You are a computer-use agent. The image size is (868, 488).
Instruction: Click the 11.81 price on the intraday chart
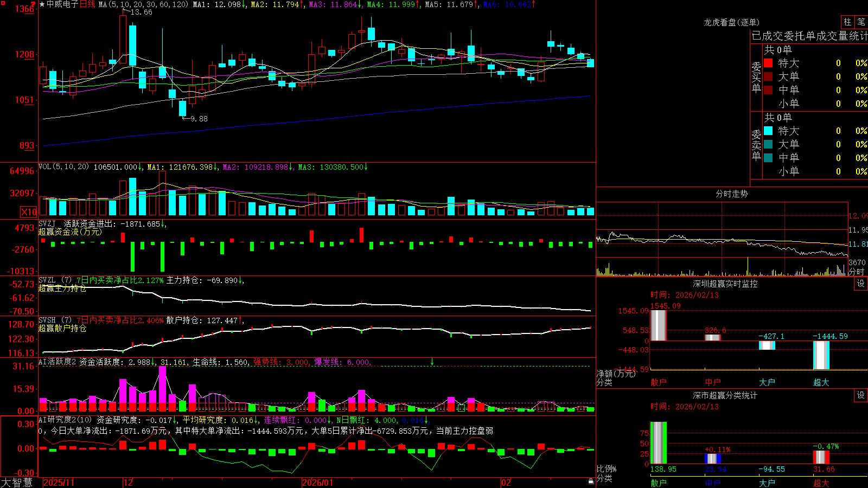click(x=857, y=244)
